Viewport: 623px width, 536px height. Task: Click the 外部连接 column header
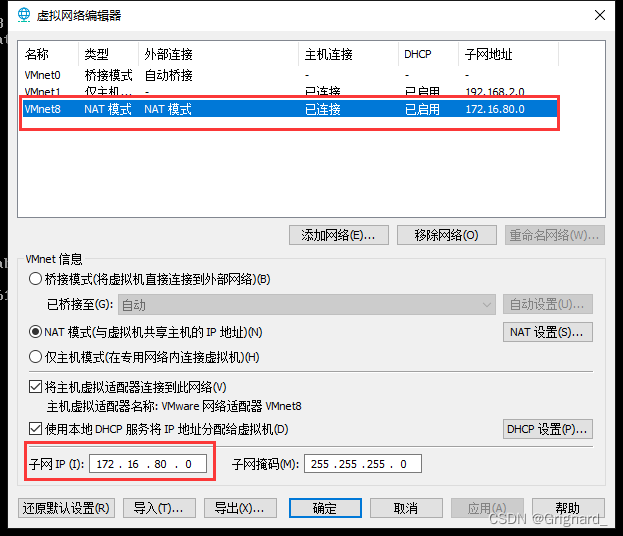click(x=219, y=54)
